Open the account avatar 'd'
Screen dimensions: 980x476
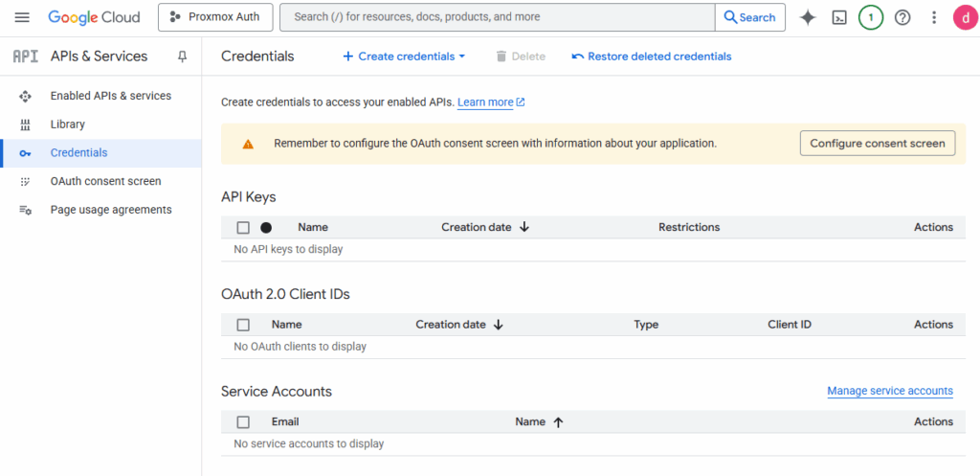pos(965,17)
